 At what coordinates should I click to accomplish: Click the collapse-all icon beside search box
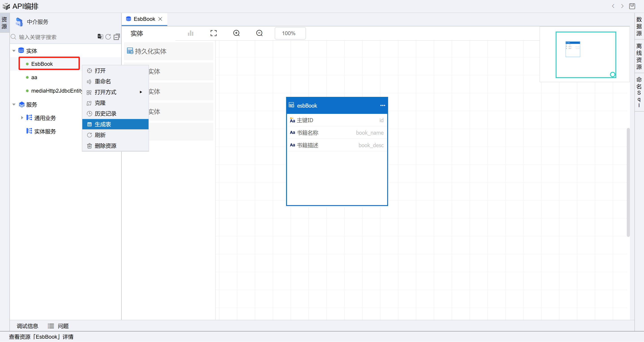[x=117, y=37]
